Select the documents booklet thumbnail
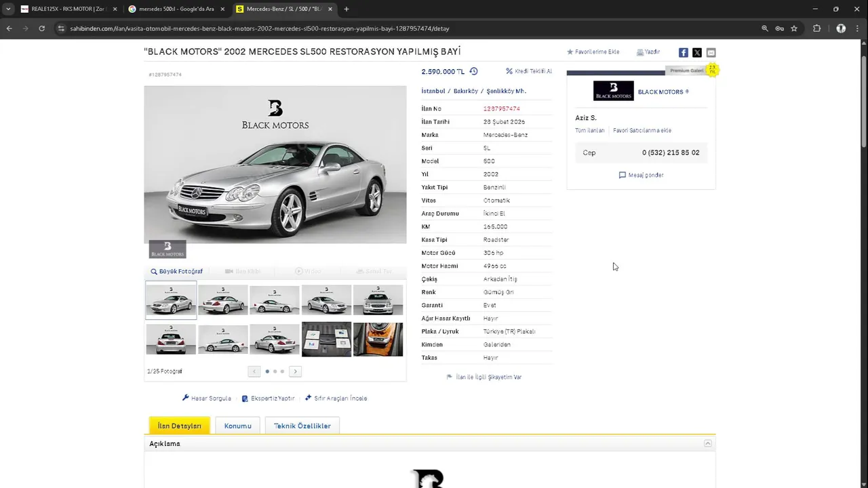The height and width of the screenshot is (488, 868). pos(326,339)
